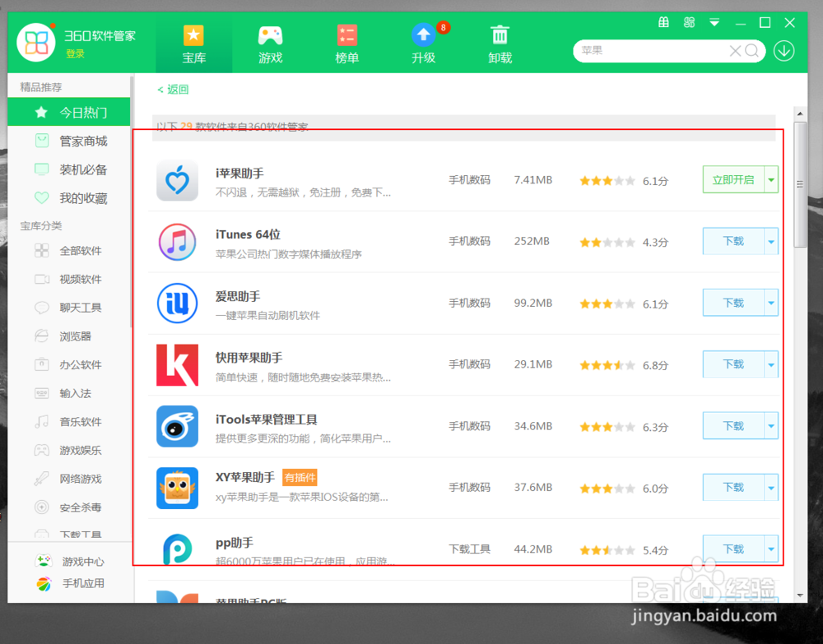Open the 宝库 star tab

(193, 44)
